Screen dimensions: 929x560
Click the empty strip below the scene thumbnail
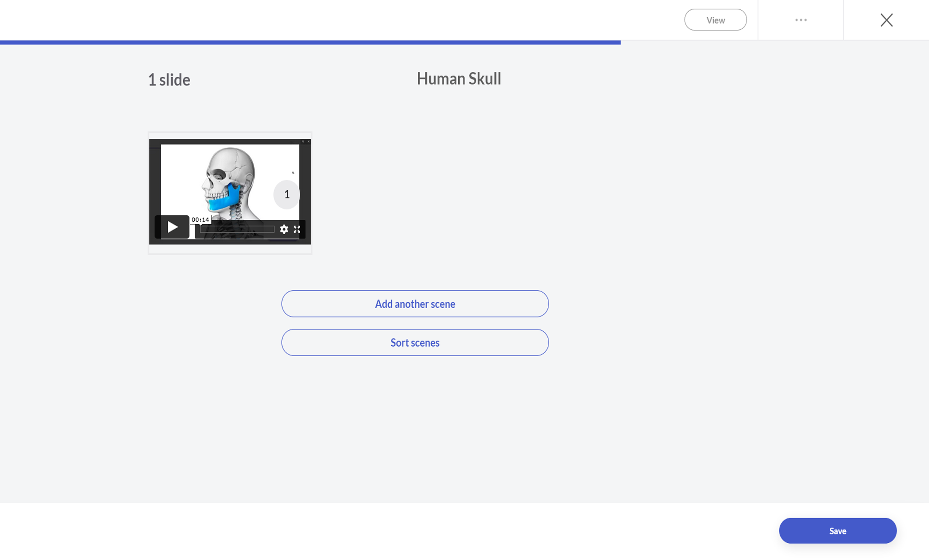pos(230,249)
